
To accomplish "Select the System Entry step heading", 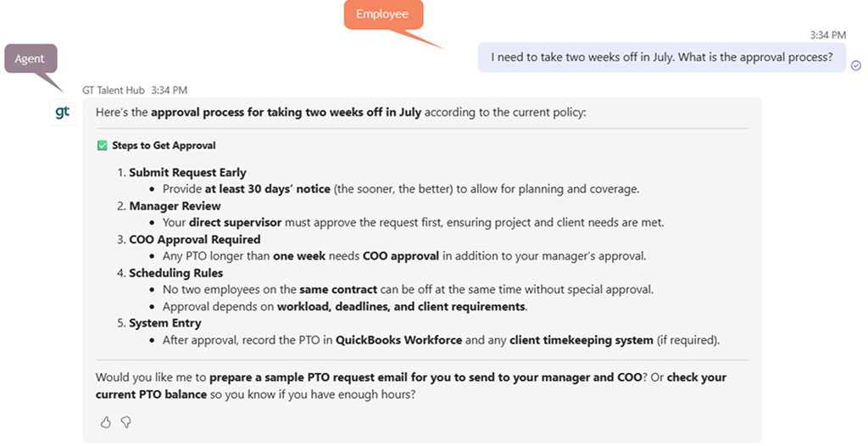I will tap(165, 324).
